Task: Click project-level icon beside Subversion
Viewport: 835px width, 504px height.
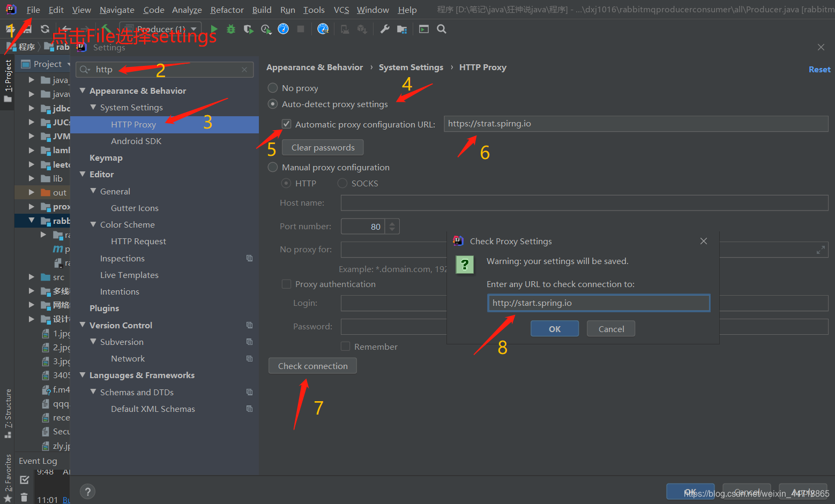Action: point(249,342)
